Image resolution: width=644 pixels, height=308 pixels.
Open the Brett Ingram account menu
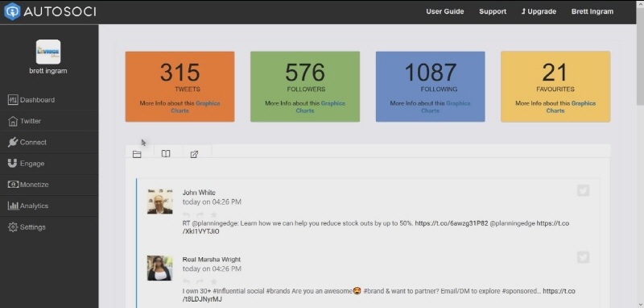point(592,11)
